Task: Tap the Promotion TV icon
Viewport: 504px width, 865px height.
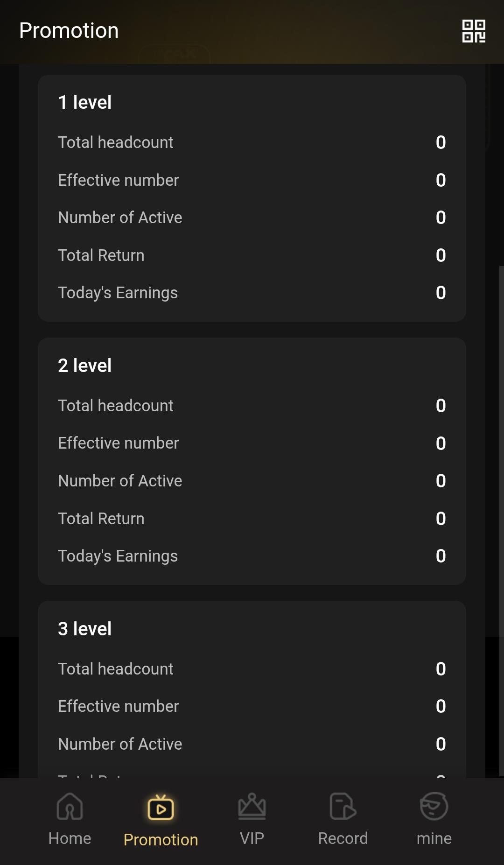Action: coord(161,808)
